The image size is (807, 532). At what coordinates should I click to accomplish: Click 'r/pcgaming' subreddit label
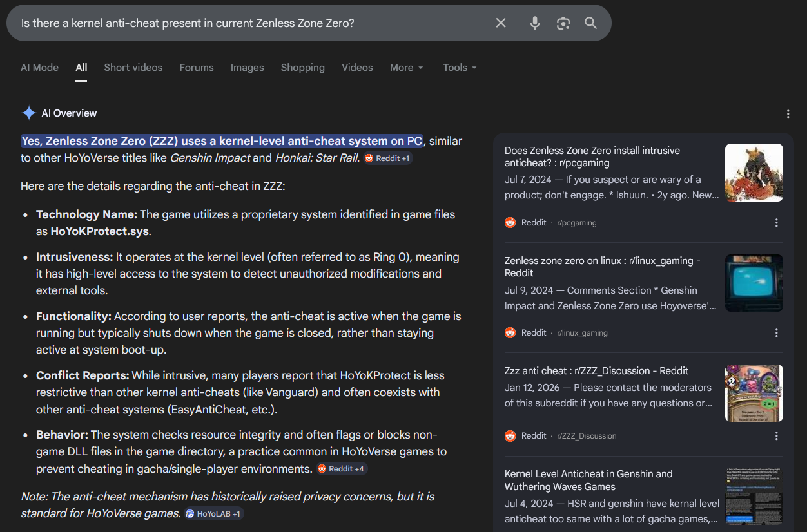coord(577,223)
